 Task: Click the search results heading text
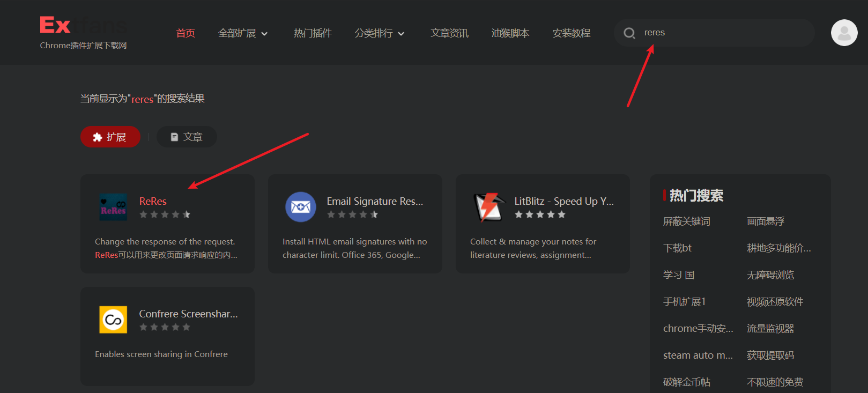[143, 99]
